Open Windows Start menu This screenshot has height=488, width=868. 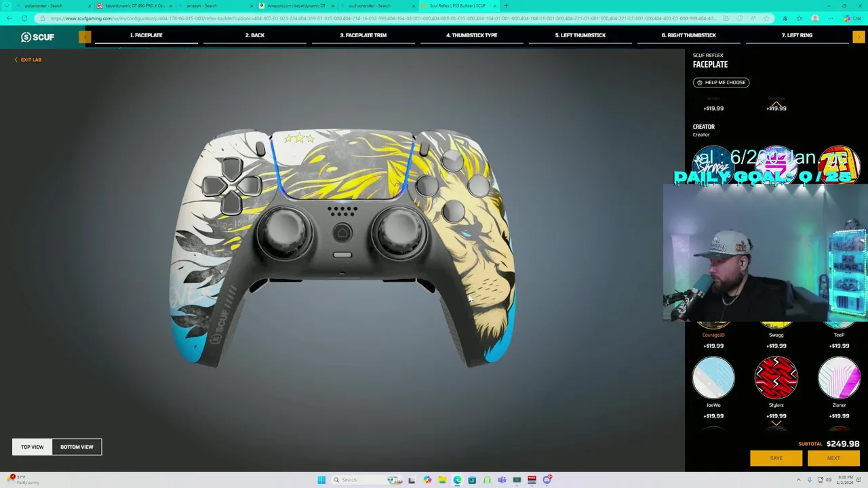point(321,480)
